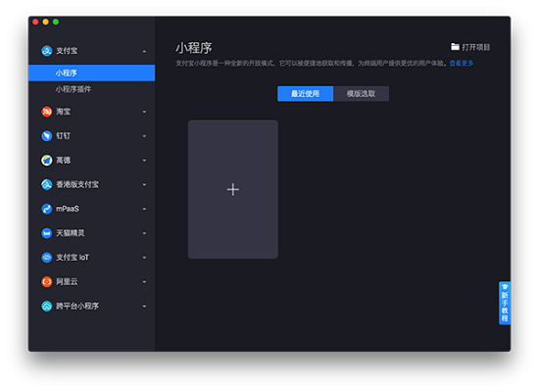
Task: Click the DingTalk (钉钉) icon
Action: pos(46,136)
